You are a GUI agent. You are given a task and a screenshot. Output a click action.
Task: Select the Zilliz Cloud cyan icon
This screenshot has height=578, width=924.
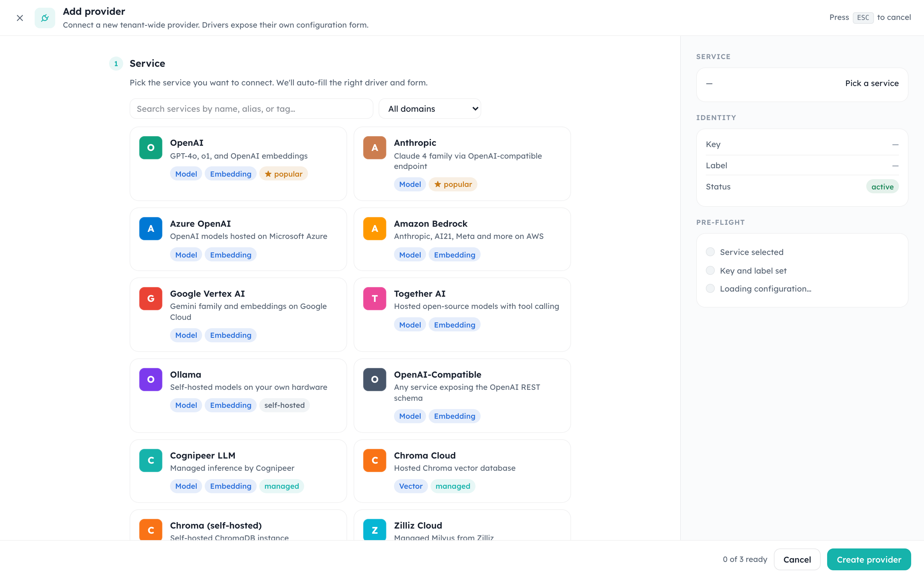tap(374, 530)
